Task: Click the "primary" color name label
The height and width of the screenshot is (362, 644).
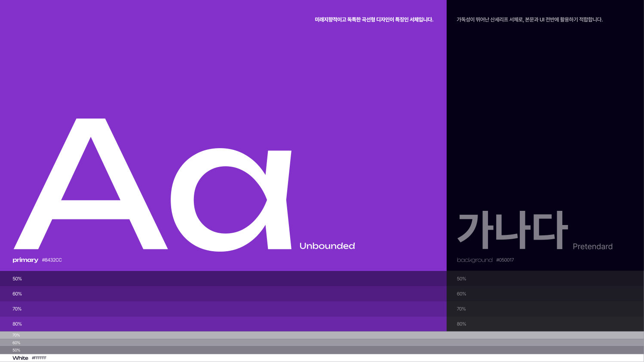Action: [25, 260]
